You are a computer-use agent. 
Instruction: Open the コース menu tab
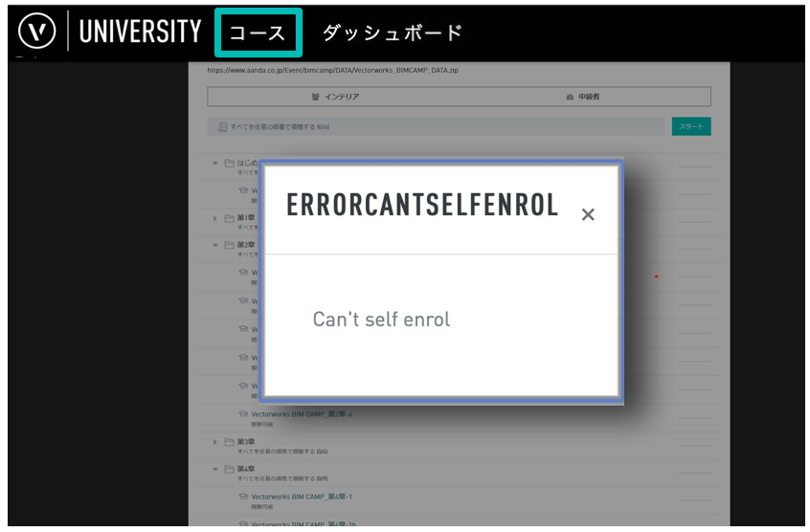tap(258, 33)
